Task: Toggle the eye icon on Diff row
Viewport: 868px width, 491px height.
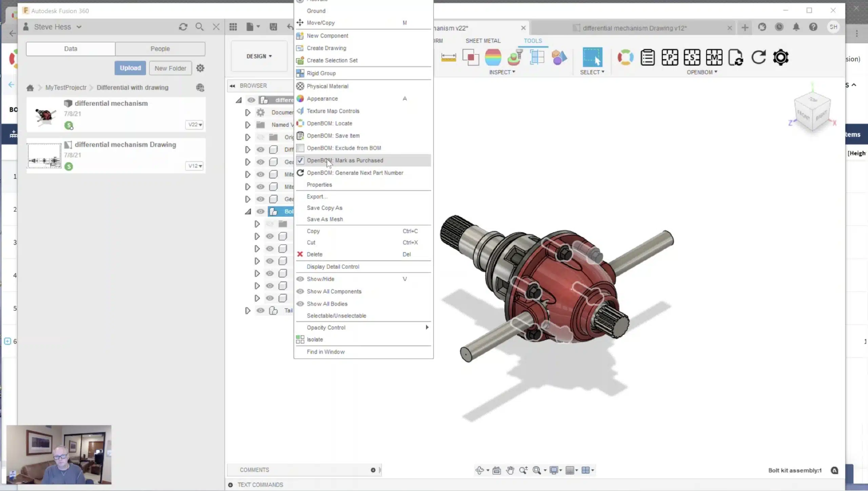Action: point(260,150)
